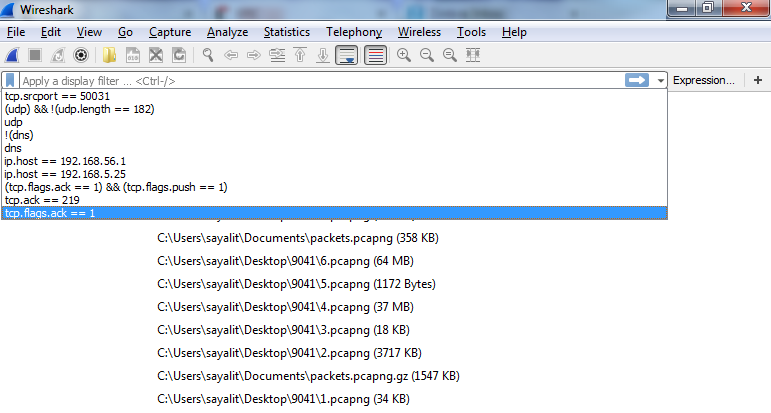Screen dimensions: 771x413
Task: Select filter tcp.ack == 219
Action: [334, 200]
